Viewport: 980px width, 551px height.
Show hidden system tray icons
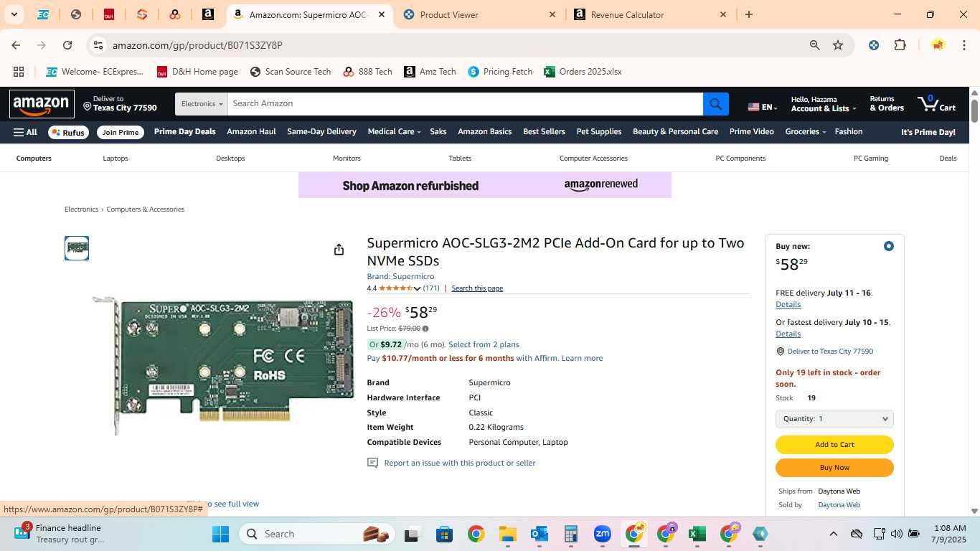point(833,534)
